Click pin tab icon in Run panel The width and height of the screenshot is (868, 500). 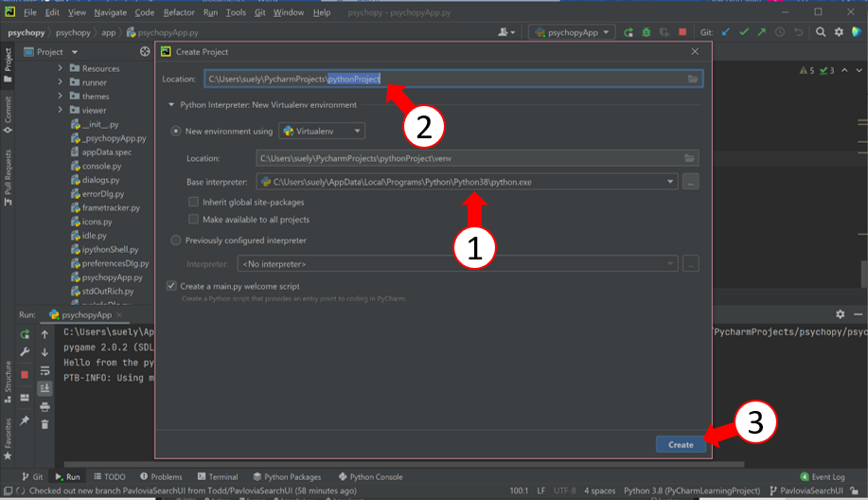click(x=25, y=420)
